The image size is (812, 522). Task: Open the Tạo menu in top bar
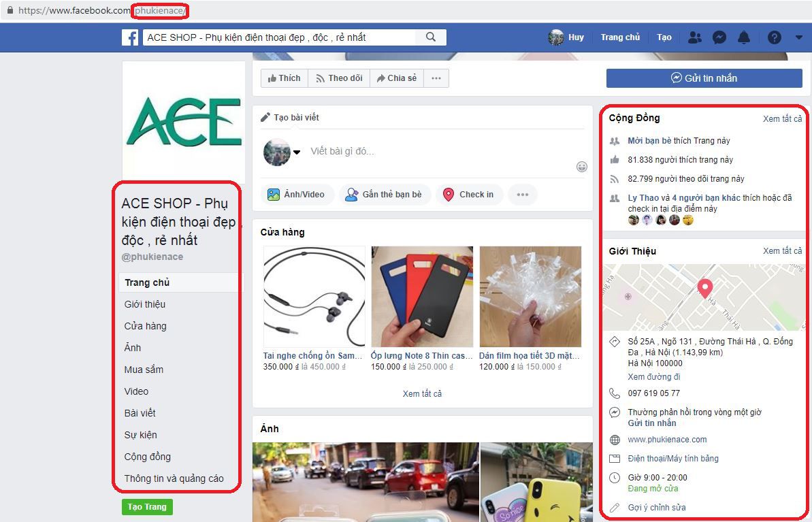664,37
